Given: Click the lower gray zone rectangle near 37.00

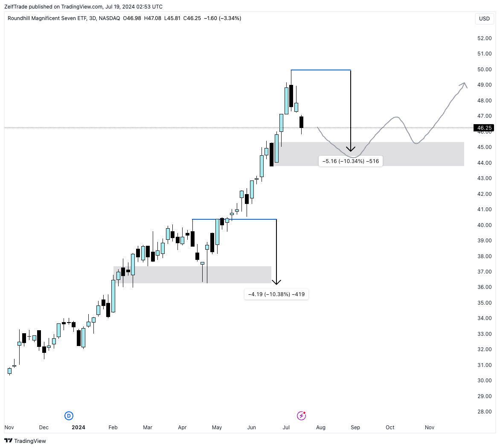Looking at the screenshot, I should [171, 275].
